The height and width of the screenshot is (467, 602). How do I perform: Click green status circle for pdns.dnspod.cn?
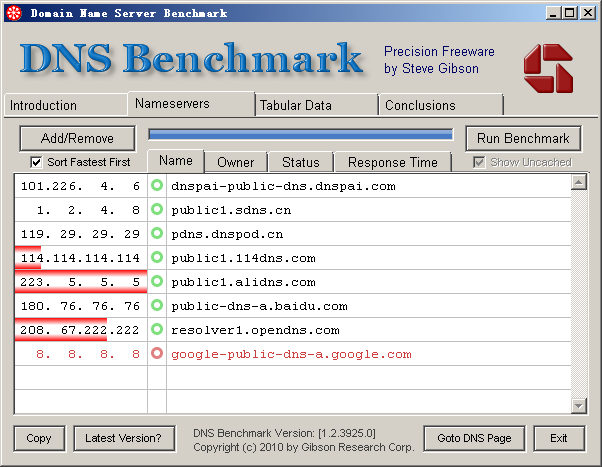tap(157, 233)
